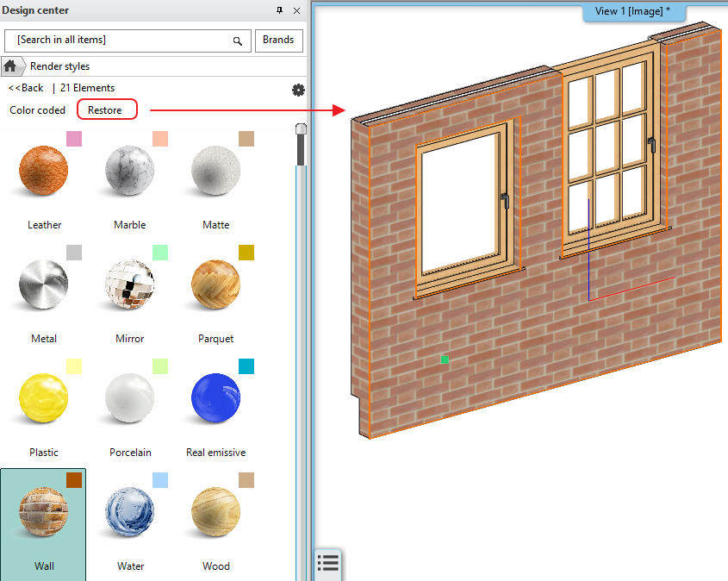Click the mint green Mirror color swatch
Image resolution: width=728 pixels, height=581 pixels.
(x=160, y=253)
